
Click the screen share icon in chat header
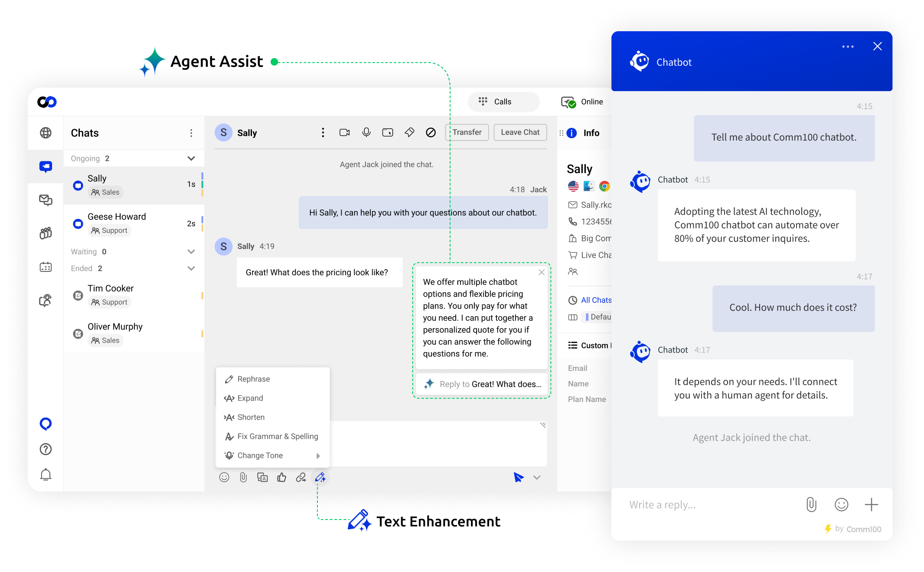click(388, 132)
